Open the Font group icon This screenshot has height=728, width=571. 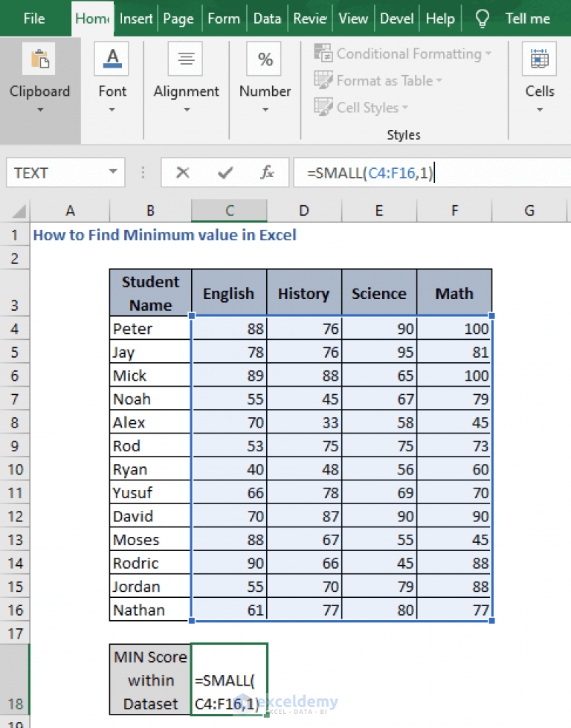[x=112, y=59]
